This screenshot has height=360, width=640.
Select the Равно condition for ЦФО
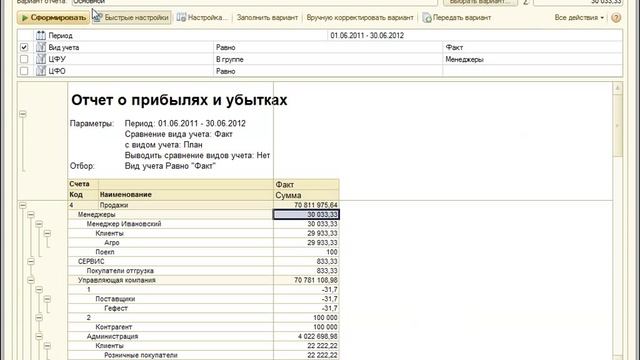(226, 71)
